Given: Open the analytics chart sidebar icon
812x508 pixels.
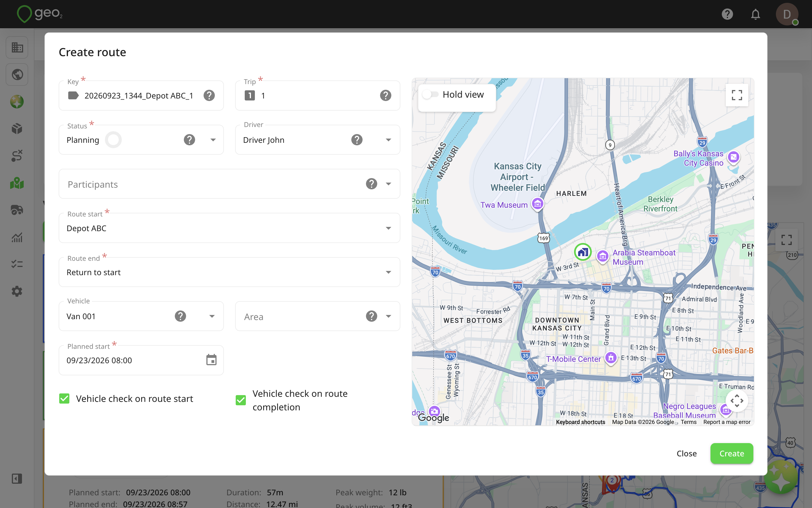Looking at the screenshot, I should tap(17, 237).
